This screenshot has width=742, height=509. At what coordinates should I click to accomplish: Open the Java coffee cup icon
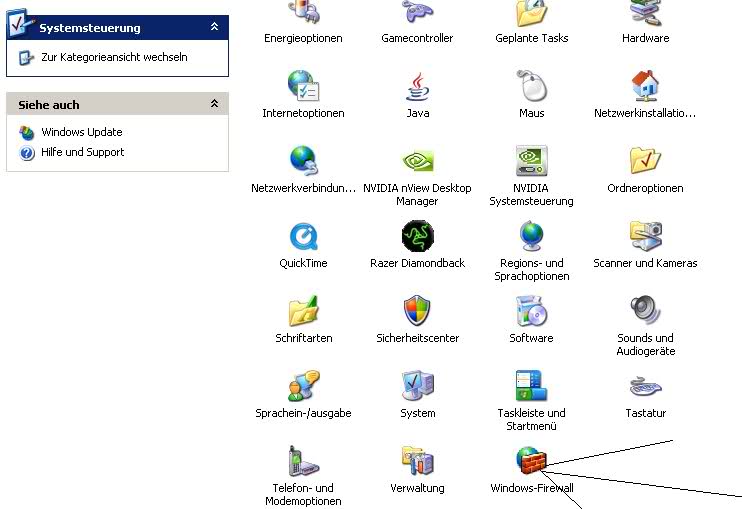(417, 86)
